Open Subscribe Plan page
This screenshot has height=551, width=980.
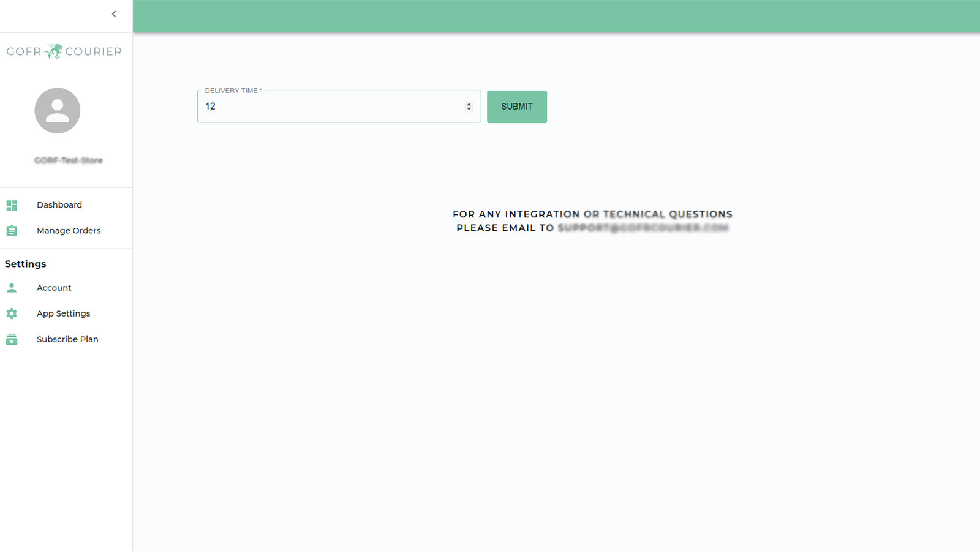click(x=66, y=339)
